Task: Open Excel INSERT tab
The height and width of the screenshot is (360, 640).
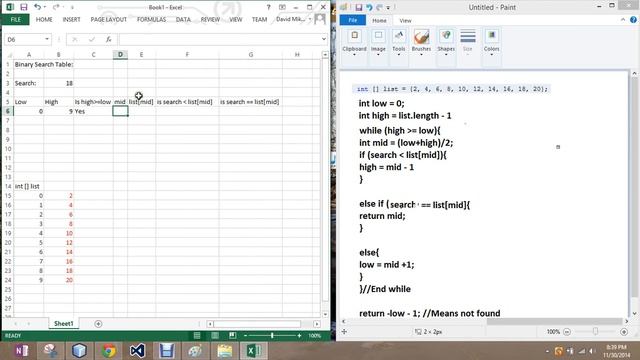Action: 71,20
